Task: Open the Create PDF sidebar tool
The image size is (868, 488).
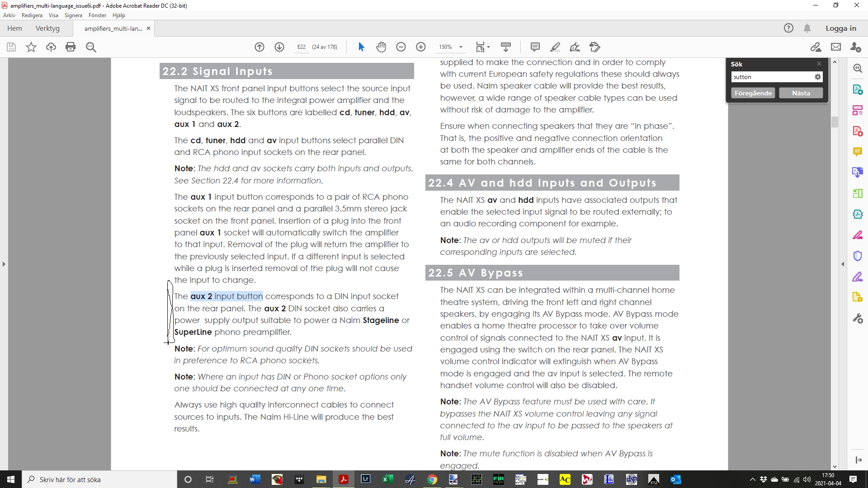Action: [x=858, y=131]
